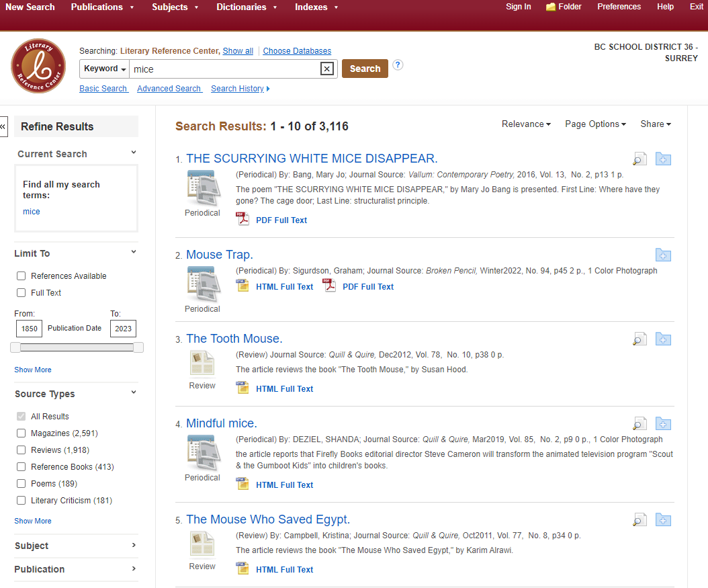This screenshot has height=588, width=708.
Task: Click periodical icon for Mindful mice
Action: (203, 452)
